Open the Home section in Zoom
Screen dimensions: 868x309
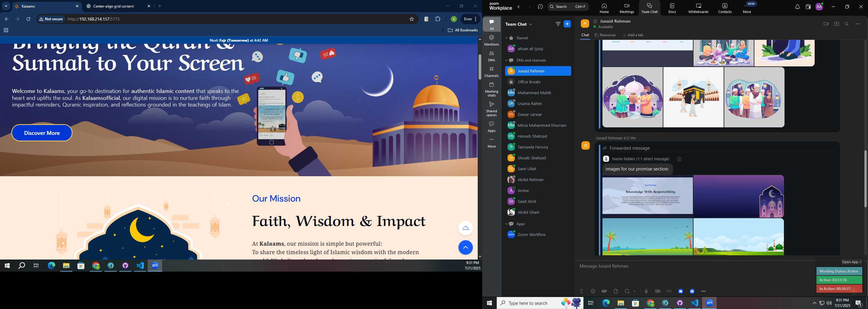604,8
